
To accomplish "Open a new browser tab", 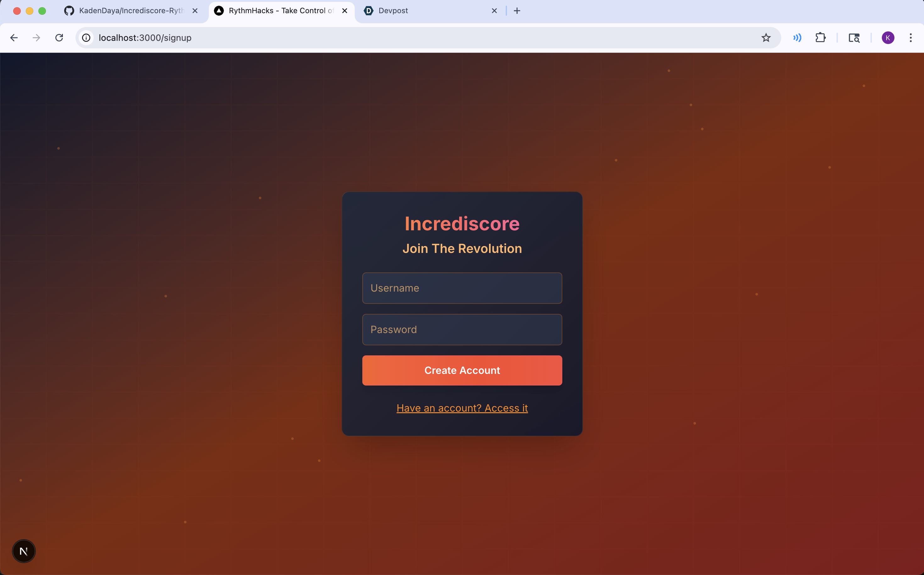I will tap(516, 11).
